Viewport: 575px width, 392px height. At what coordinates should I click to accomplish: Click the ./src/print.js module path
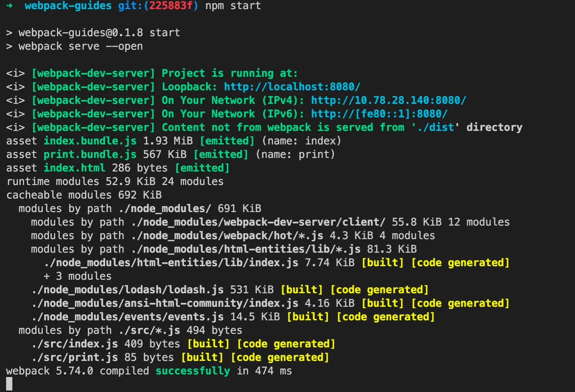[x=74, y=358]
